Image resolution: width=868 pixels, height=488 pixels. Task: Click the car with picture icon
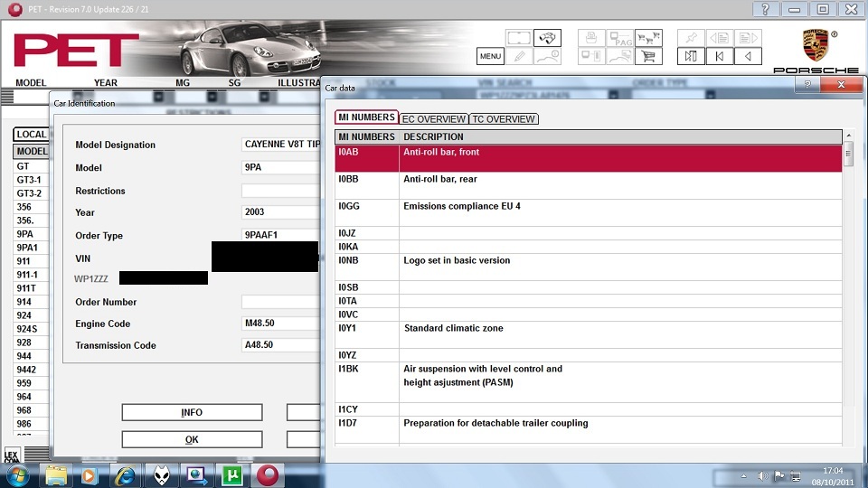tap(620, 56)
